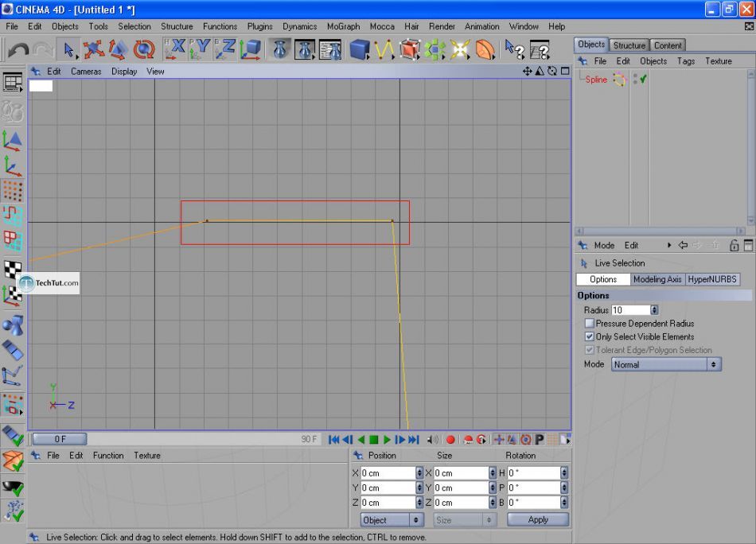The height and width of the screenshot is (544, 756).
Task: Click the Position Y input field
Action: (388, 488)
